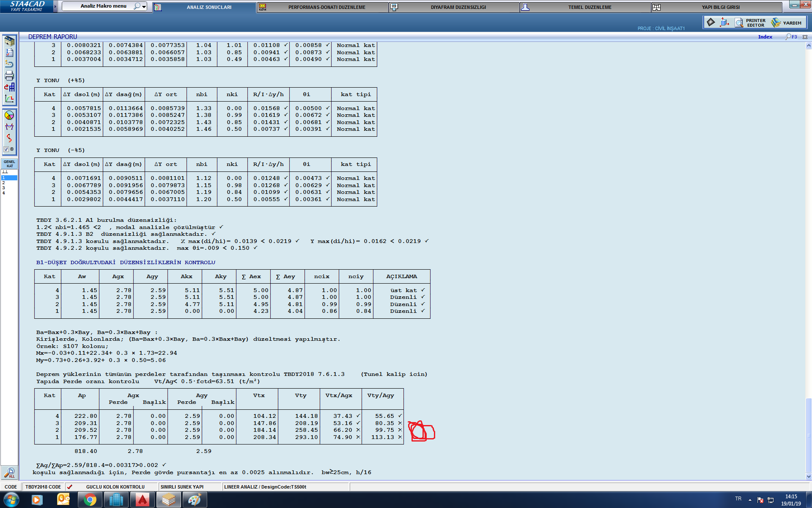Click the 3D axis cube icon

[724, 22]
